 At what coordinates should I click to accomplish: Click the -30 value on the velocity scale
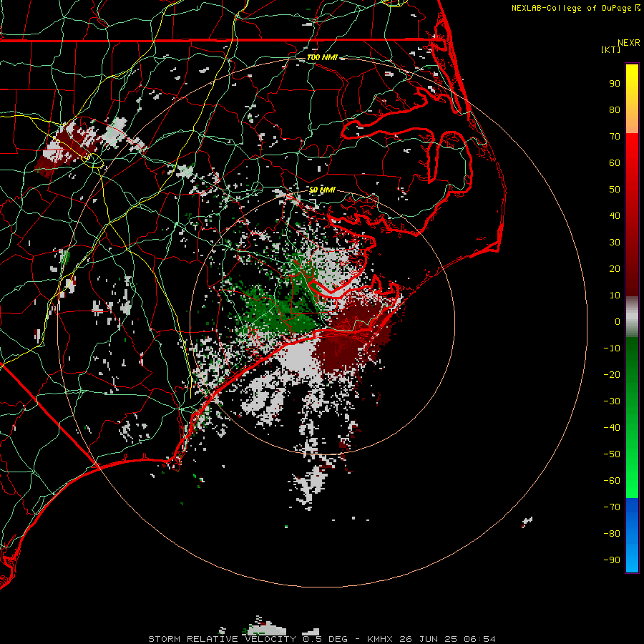[612, 401]
